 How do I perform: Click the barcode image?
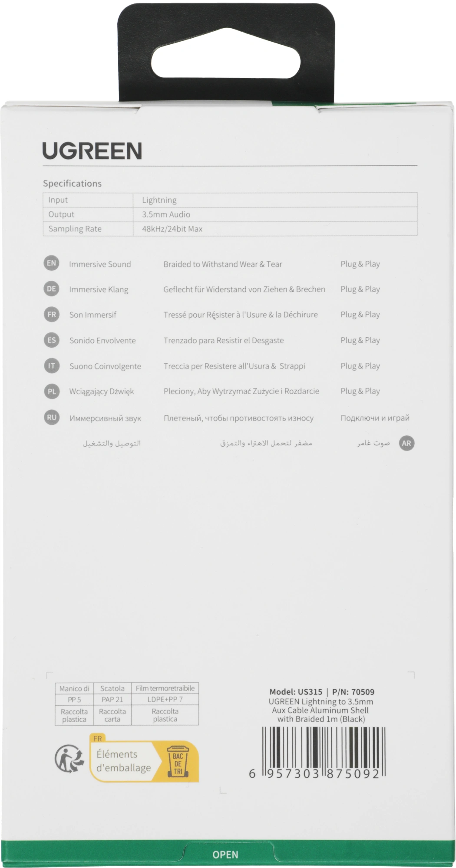pos(324,750)
